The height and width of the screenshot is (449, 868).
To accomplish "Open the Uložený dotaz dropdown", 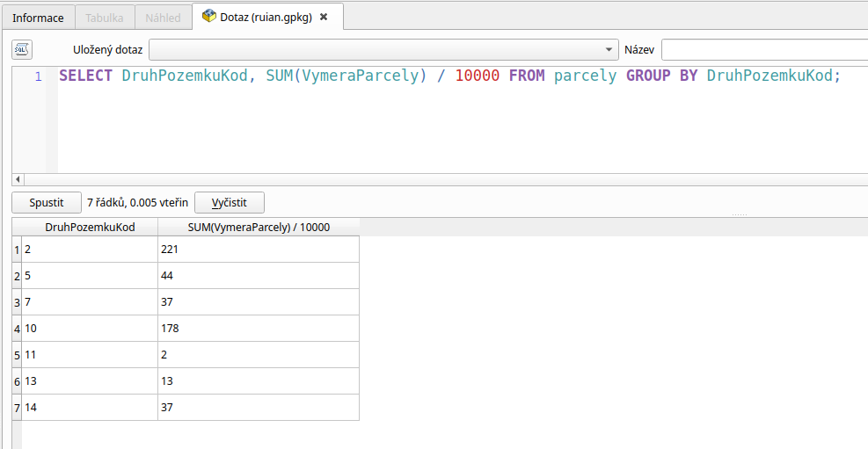I will pyautogui.click(x=383, y=50).
